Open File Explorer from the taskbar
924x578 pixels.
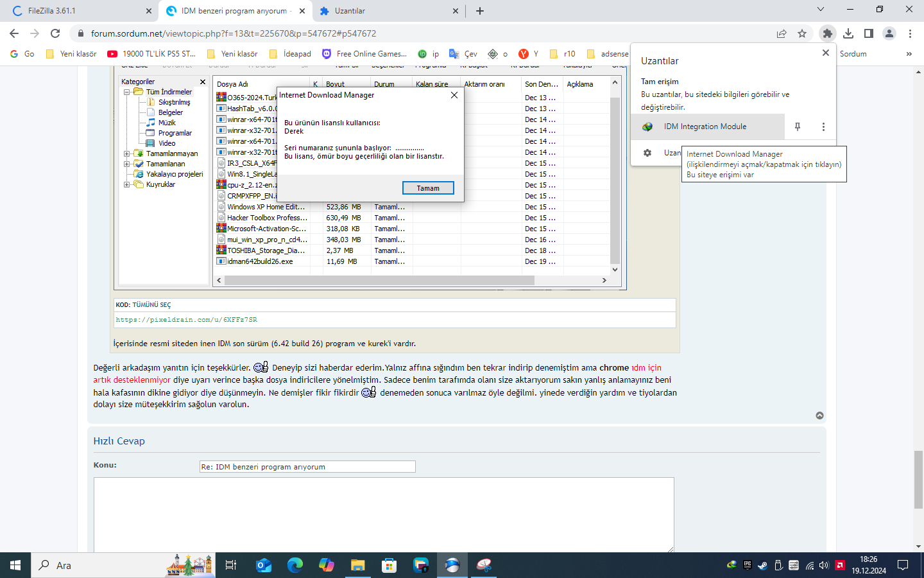358,565
